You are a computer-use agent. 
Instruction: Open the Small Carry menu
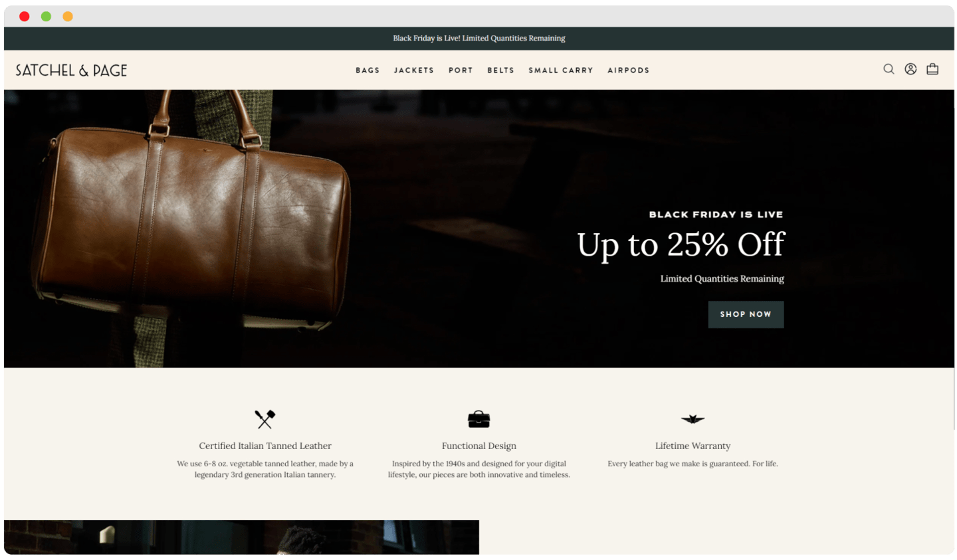(561, 70)
